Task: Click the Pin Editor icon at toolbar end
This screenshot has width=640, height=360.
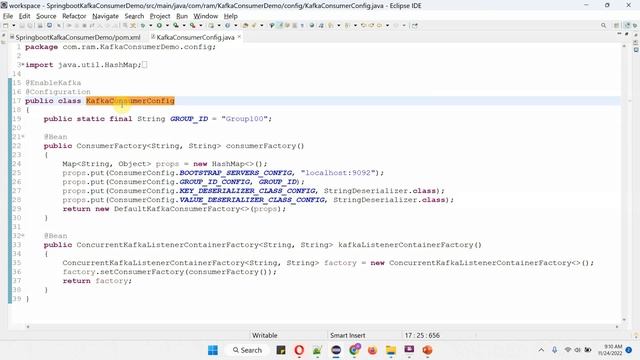Action: point(415,25)
